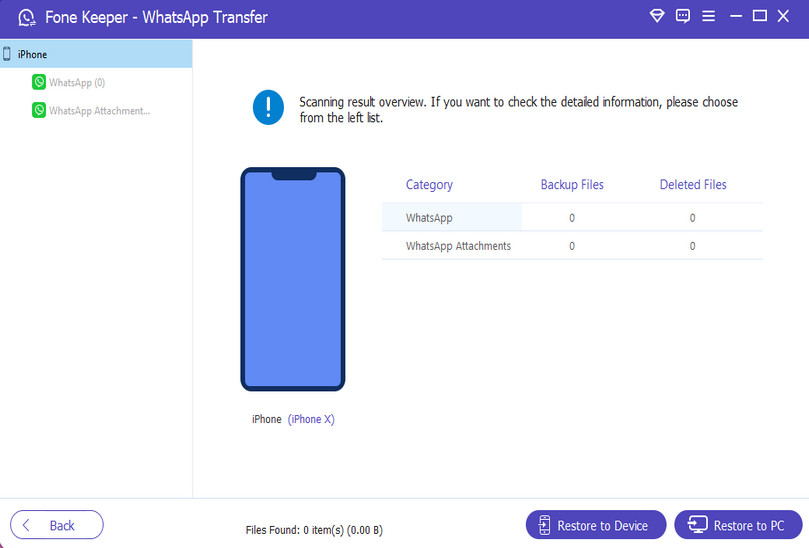
Task: Click the Backup Files column header
Action: point(572,185)
